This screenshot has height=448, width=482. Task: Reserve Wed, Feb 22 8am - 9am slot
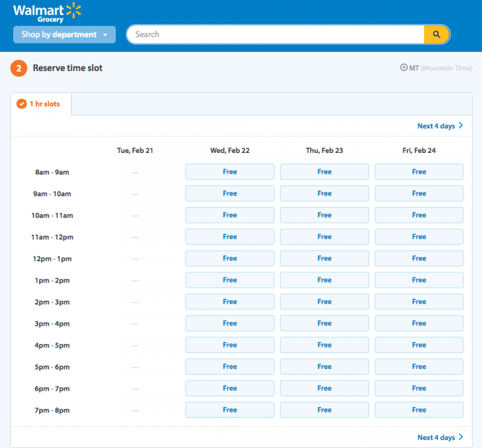tap(230, 172)
